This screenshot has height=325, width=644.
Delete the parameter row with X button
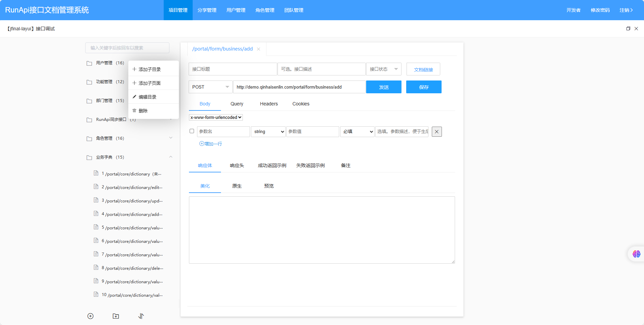pyautogui.click(x=437, y=132)
